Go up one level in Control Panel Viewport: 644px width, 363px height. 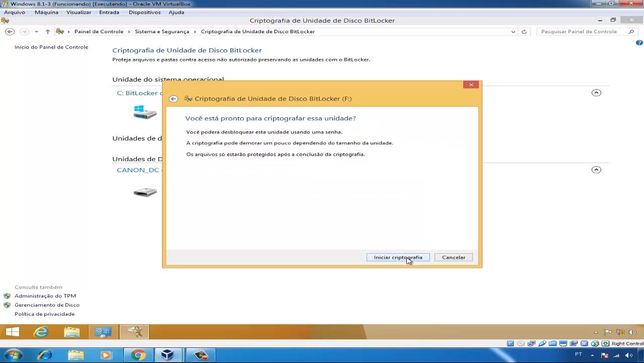[x=48, y=32]
